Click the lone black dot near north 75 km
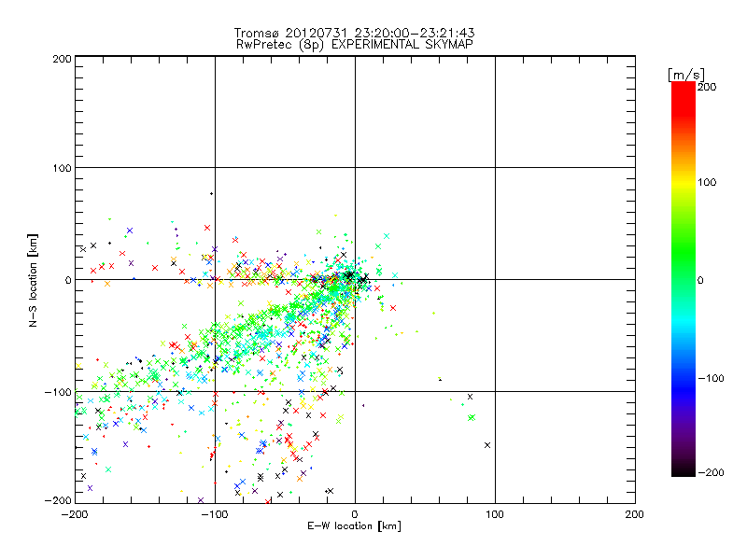This screenshot has width=747, height=560. pyautogui.click(x=211, y=194)
